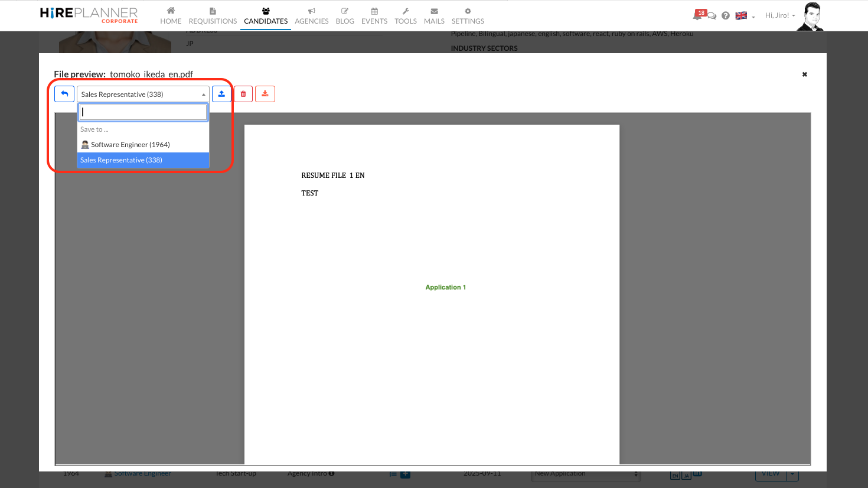
Task: Download the previewed PDF file
Action: pyautogui.click(x=265, y=94)
